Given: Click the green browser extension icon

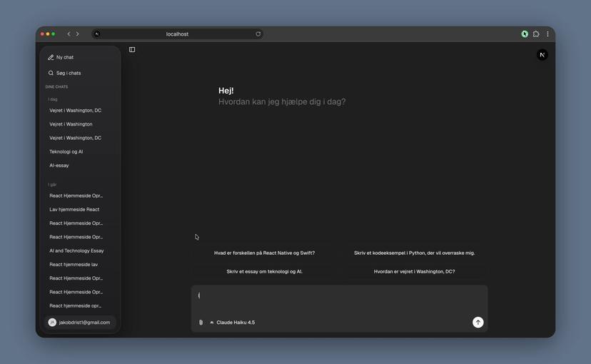Looking at the screenshot, I should (x=525, y=34).
